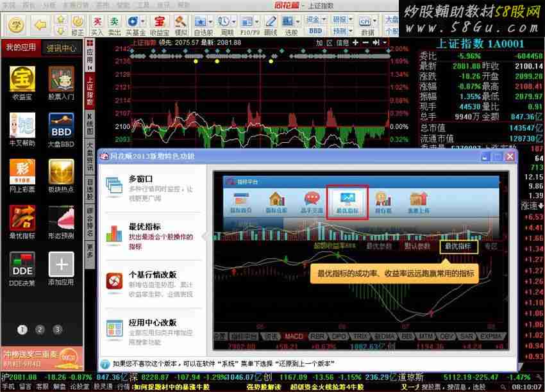Open the DDE决策 app
The image size is (545, 392).
click(22, 269)
